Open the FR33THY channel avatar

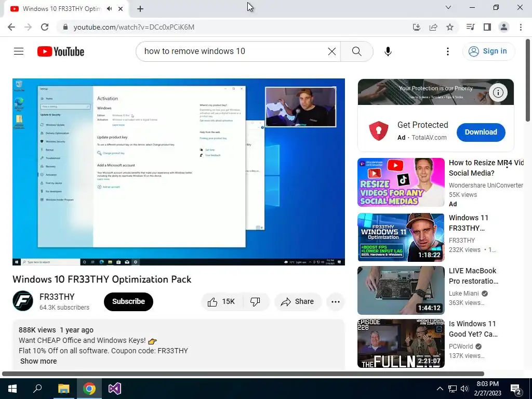(23, 301)
